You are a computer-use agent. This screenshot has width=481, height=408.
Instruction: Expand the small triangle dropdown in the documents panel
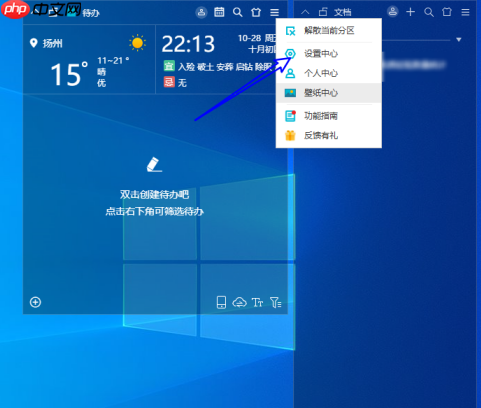(459, 40)
